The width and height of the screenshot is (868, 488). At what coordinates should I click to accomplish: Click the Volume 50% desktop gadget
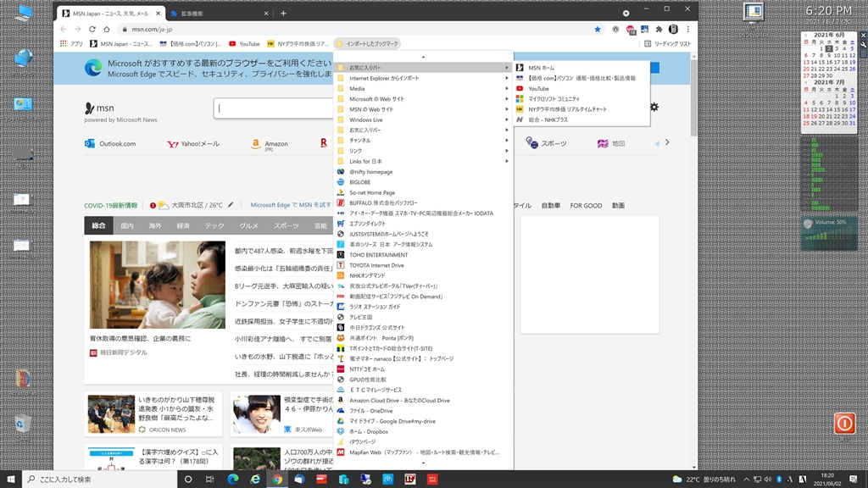pyautogui.click(x=829, y=232)
